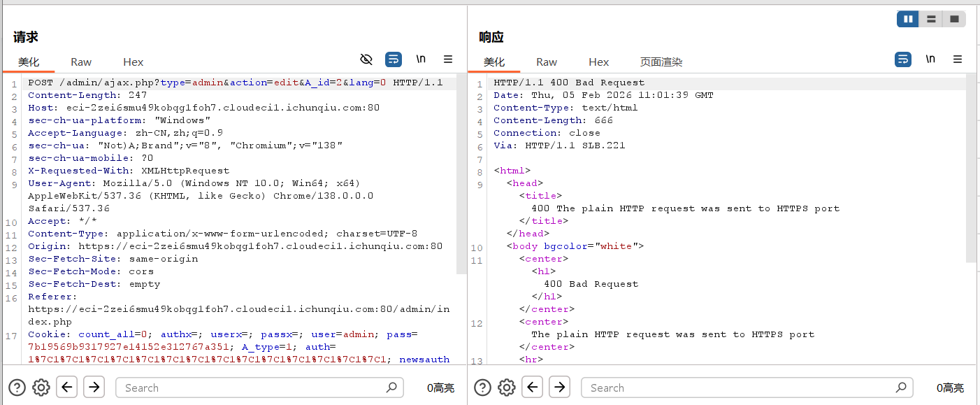Viewport: 980px width, 405px height.
Task: Click the Origin header line
Action: (235, 246)
